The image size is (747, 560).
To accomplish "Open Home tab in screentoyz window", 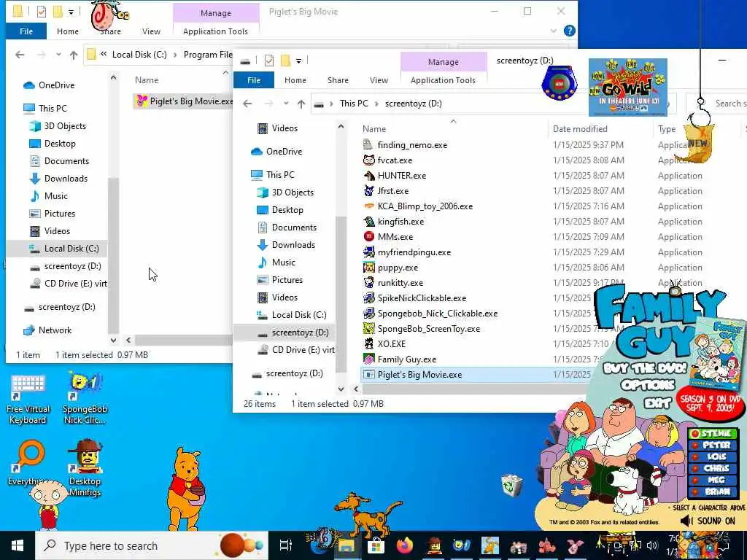I will [295, 80].
